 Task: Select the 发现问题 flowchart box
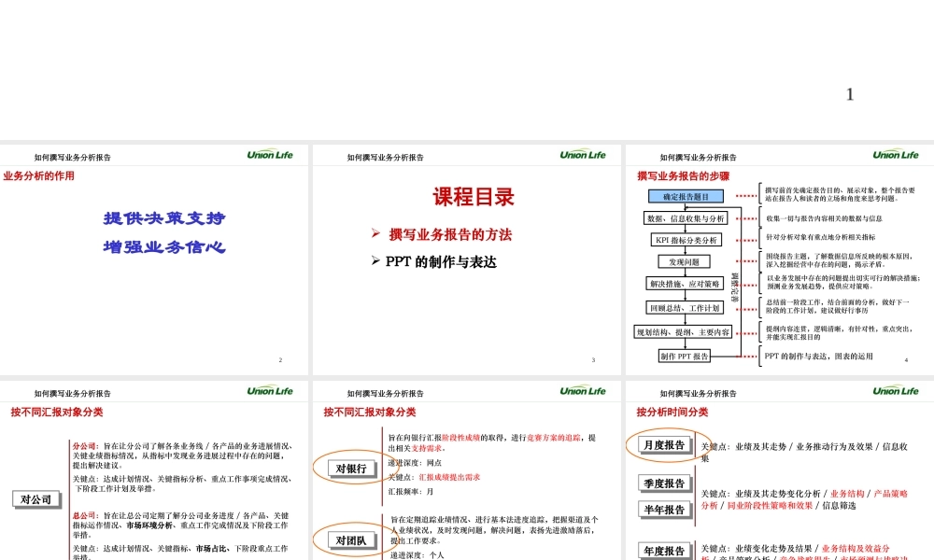(684, 262)
